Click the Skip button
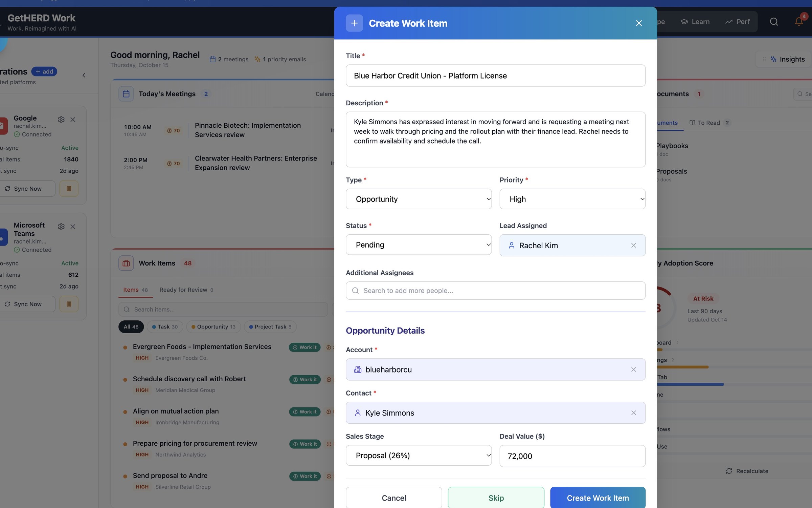Viewport: 812px width, 508px height. (x=496, y=498)
